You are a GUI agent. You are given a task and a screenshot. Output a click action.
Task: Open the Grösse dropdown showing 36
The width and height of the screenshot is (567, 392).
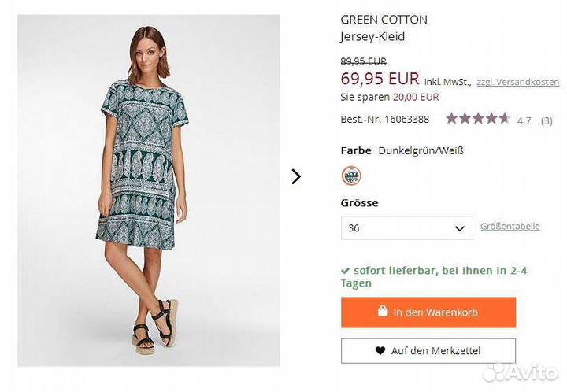[406, 228]
